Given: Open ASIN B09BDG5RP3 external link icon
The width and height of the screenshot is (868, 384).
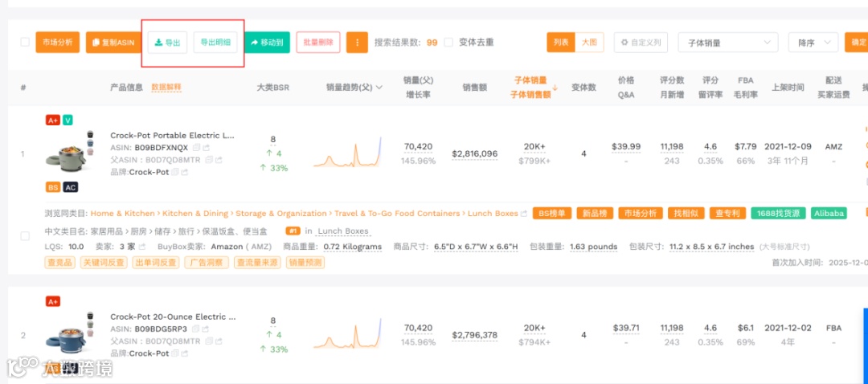Looking at the screenshot, I should [206, 329].
